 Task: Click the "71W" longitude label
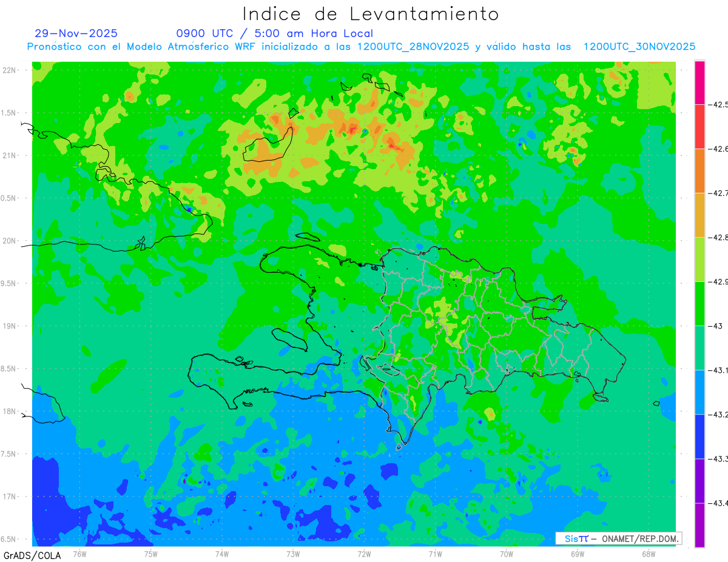click(435, 554)
